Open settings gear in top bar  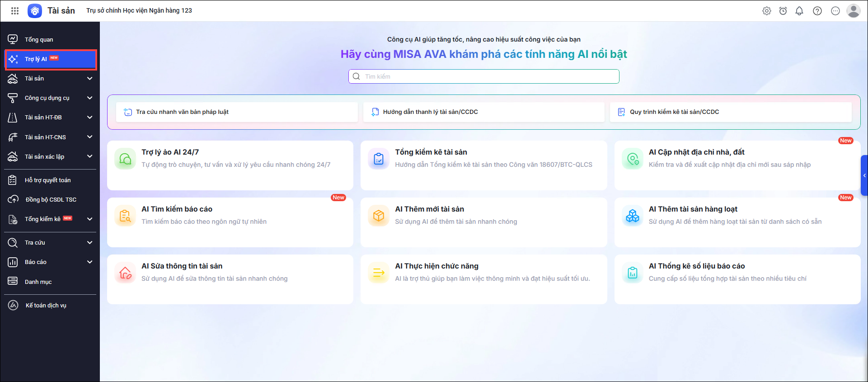(x=767, y=11)
